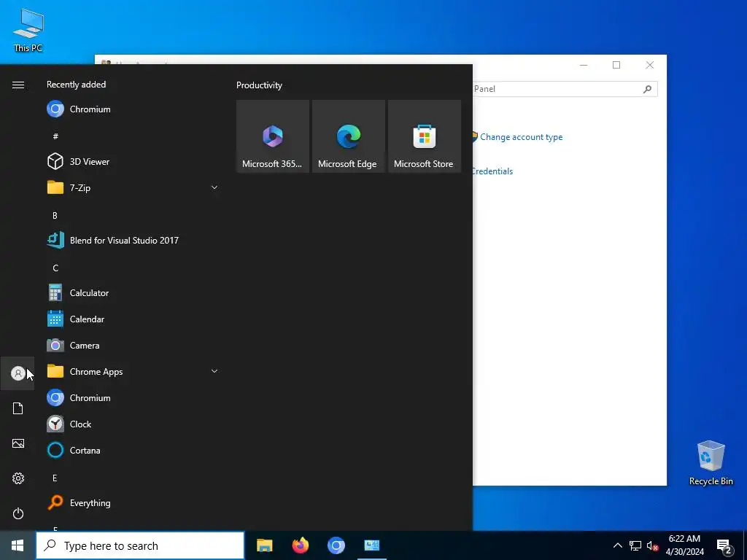This screenshot has height=560, width=747.
Task: Show hidden system tray icons
Action: click(617, 545)
